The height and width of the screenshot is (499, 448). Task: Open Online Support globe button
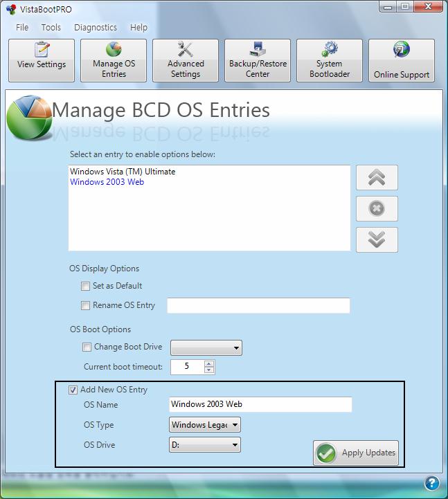[x=402, y=60]
